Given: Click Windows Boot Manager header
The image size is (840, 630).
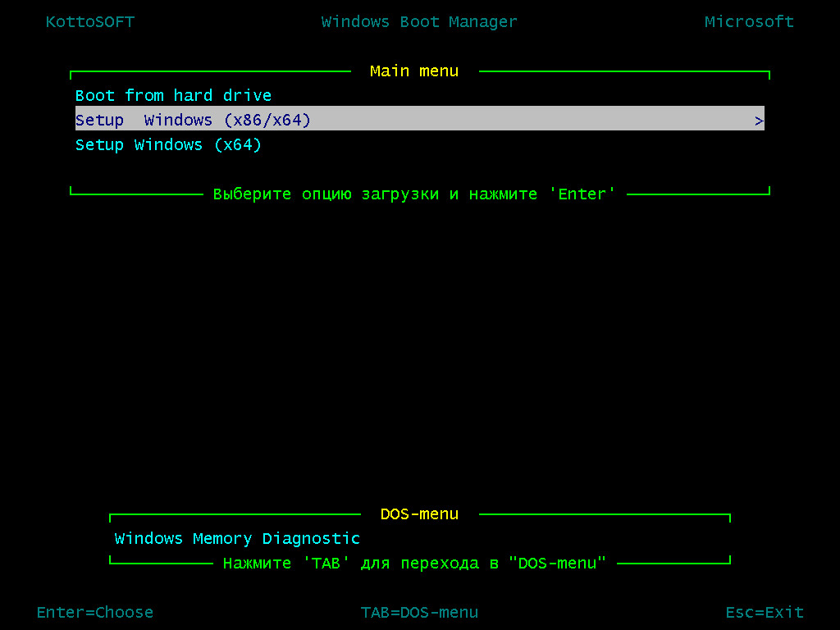Looking at the screenshot, I should [419, 22].
